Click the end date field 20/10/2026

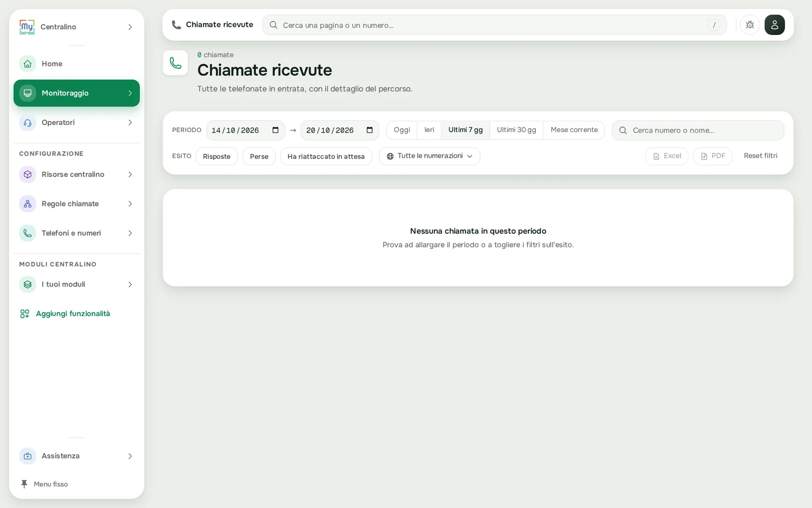point(340,130)
